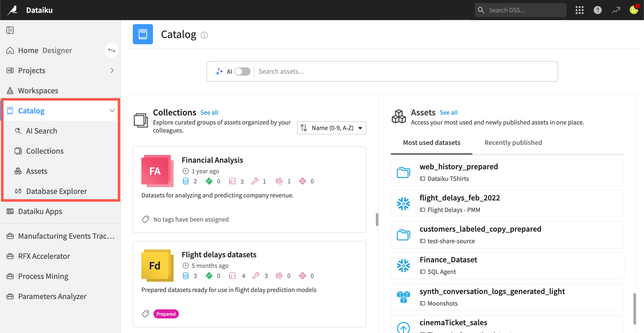This screenshot has width=644, height=333.
Task: Click the Prepared tag badge
Action: (x=166, y=314)
